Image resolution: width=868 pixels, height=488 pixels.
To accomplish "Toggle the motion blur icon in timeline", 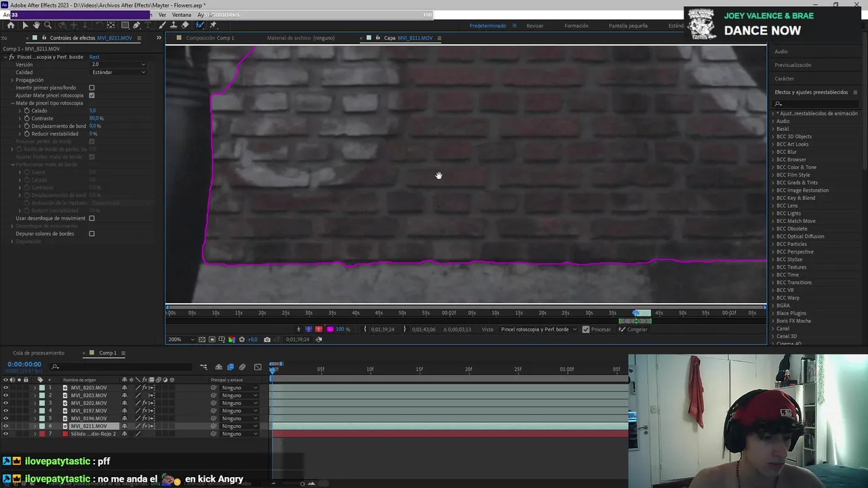I will pos(242,367).
